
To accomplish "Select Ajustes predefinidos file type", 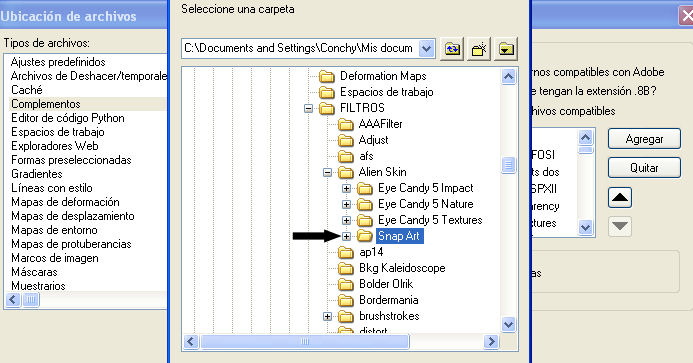I will pyautogui.click(x=58, y=62).
